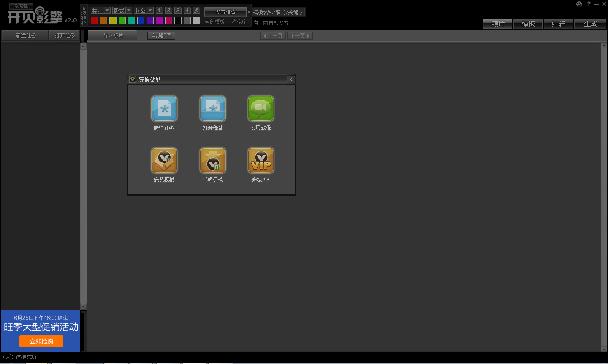Toggle the 收藏库 checkbox
The image size is (608, 364).
(229, 22)
